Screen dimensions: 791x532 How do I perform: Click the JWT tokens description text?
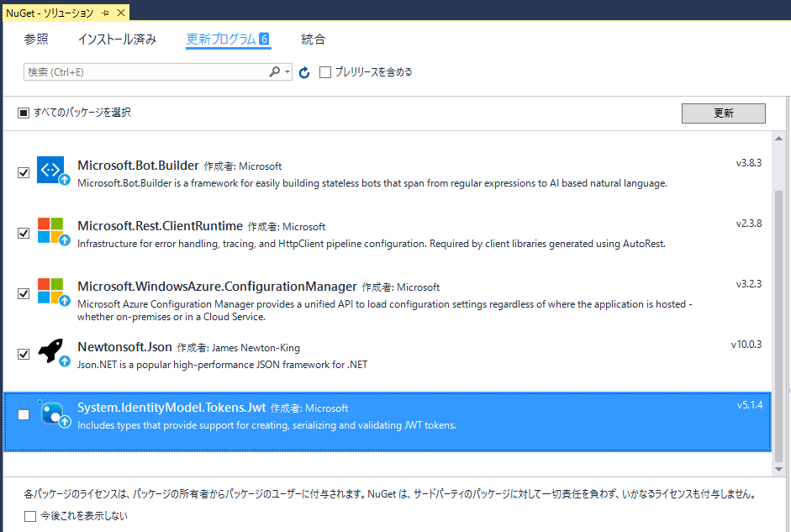tap(266, 425)
